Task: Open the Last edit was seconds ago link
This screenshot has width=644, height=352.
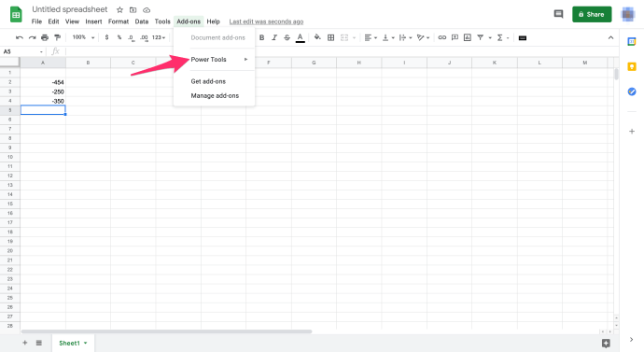Action: (266, 21)
